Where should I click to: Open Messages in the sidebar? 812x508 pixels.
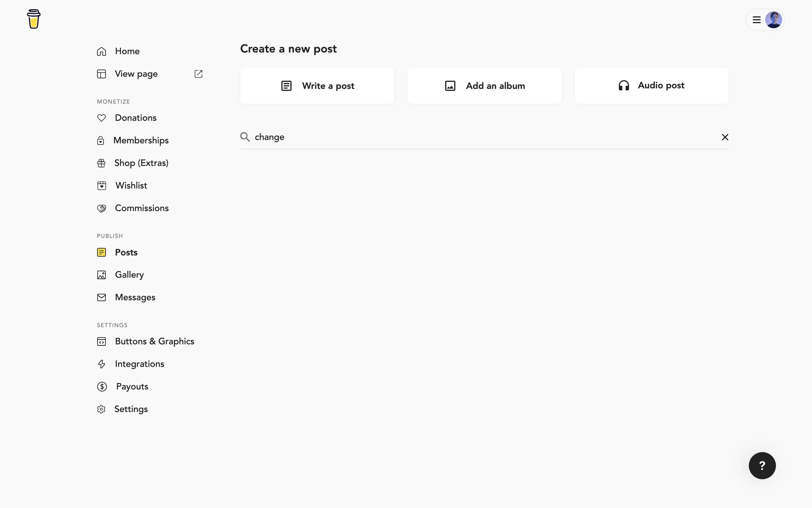pos(135,298)
